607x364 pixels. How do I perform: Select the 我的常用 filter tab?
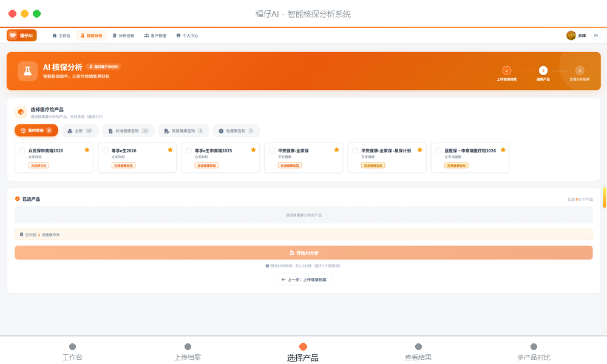(36, 131)
